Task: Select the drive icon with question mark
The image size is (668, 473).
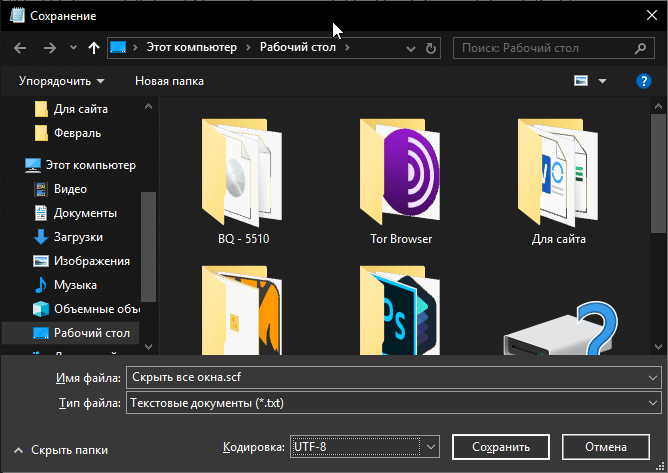Action: click(560, 328)
